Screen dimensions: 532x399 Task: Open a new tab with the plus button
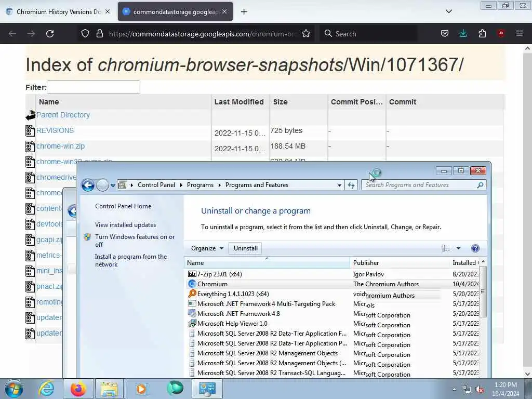point(244,12)
